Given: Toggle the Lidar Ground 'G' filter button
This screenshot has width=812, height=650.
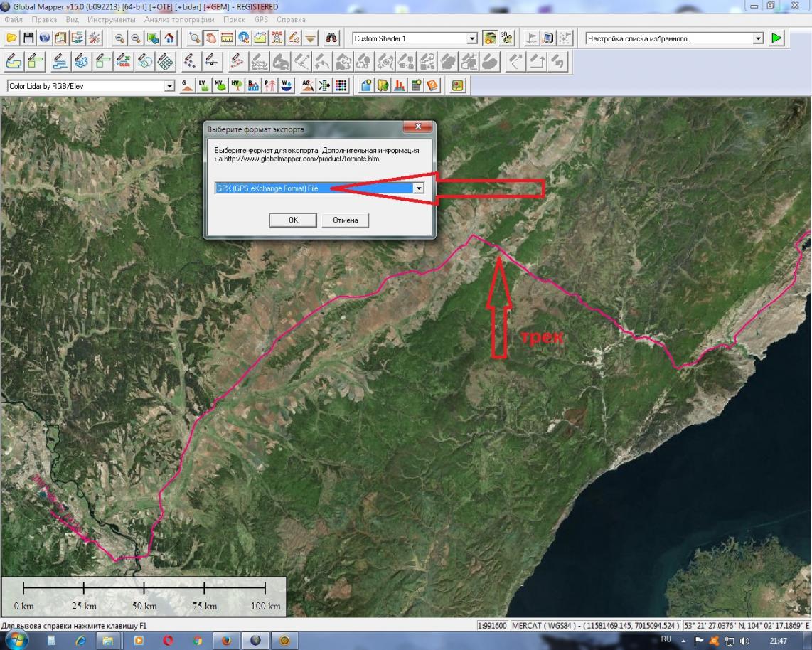Looking at the screenshot, I should tap(188, 86).
